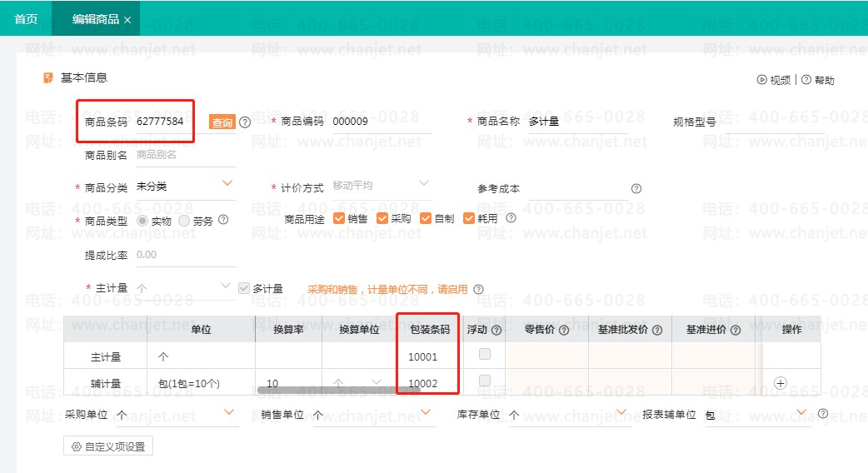
Task: Click 规格型号 input field
Action: (774, 122)
